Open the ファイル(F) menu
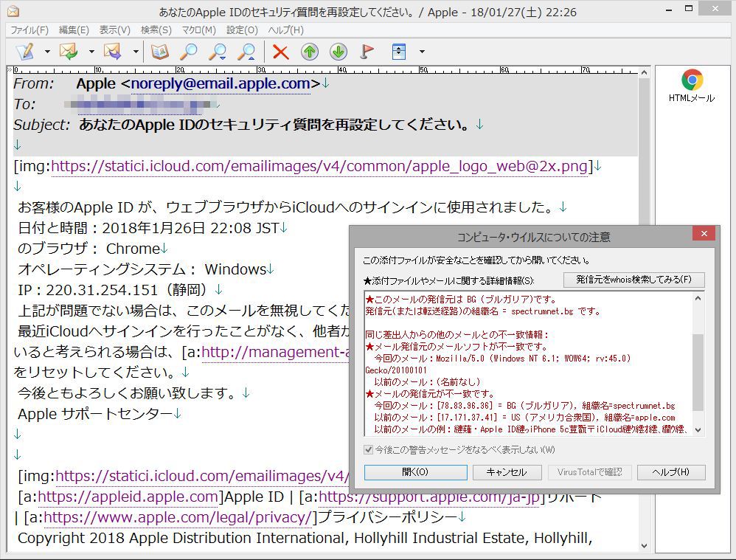This screenshot has width=736, height=560. 29,30
